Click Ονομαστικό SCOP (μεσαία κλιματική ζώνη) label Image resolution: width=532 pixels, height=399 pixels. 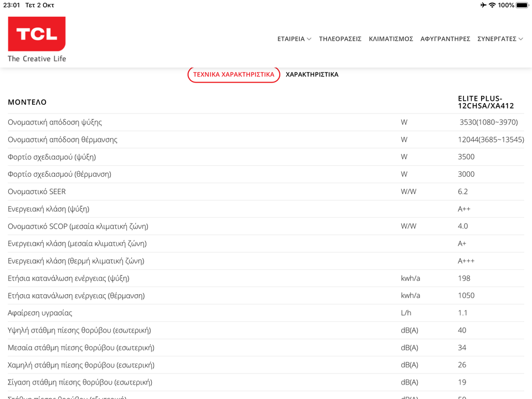click(x=78, y=226)
